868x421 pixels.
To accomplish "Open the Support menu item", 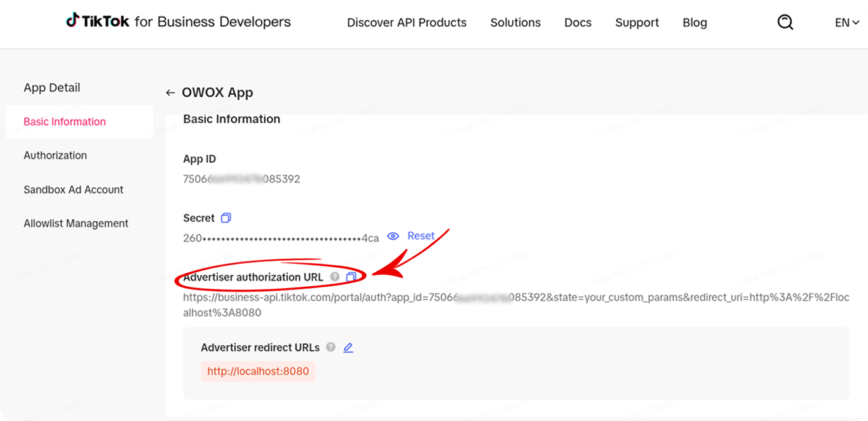I will [x=637, y=22].
